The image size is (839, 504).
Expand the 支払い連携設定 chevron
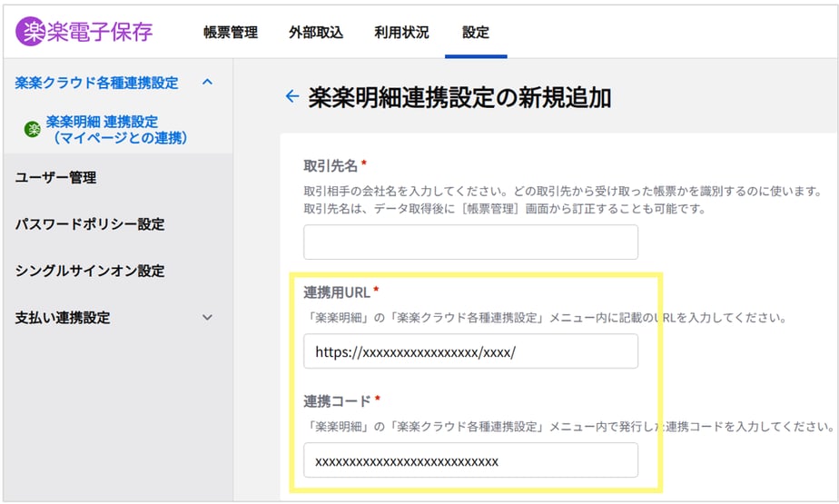point(208,317)
